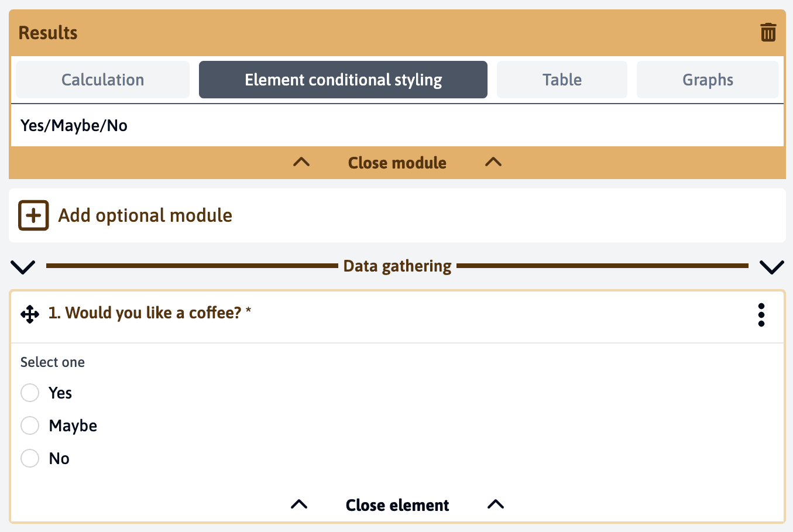Expand the Data gathering section with right arrow

[771, 267]
